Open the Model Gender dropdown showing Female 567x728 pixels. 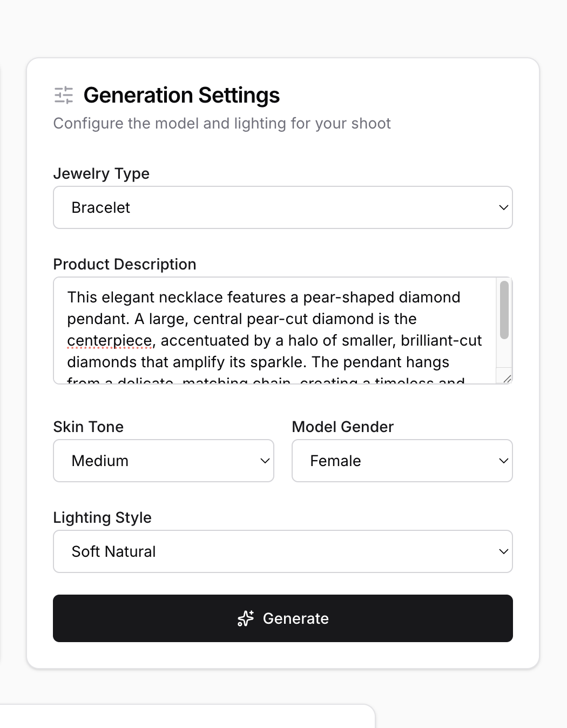click(x=402, y=461)
